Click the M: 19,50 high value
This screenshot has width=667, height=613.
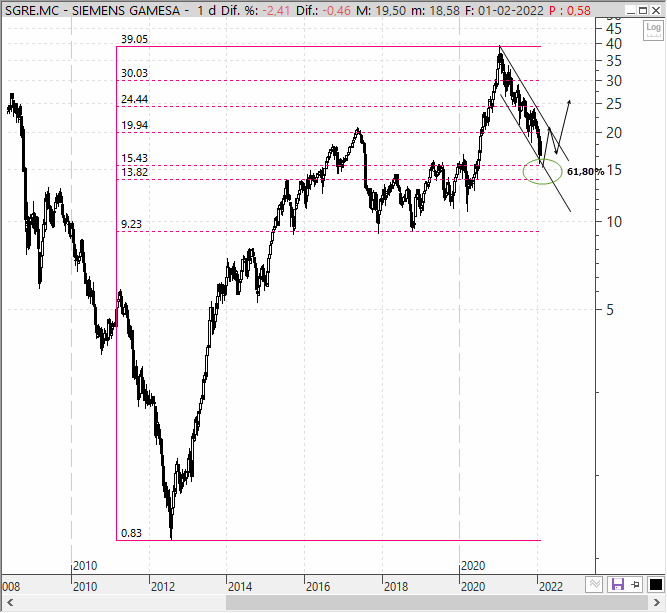(381, 11)
